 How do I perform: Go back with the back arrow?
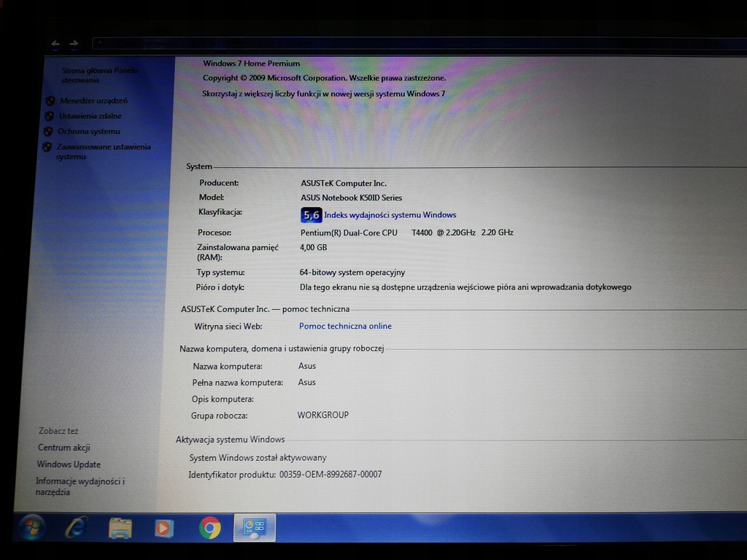55,44
